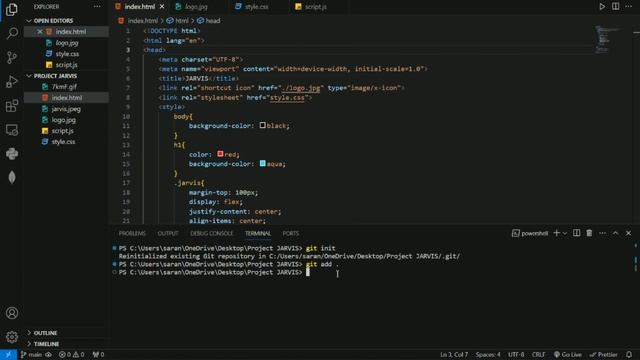
Task: Add a new terminal with plus icon
Action: pyautogui.click(x=556, y=233)
